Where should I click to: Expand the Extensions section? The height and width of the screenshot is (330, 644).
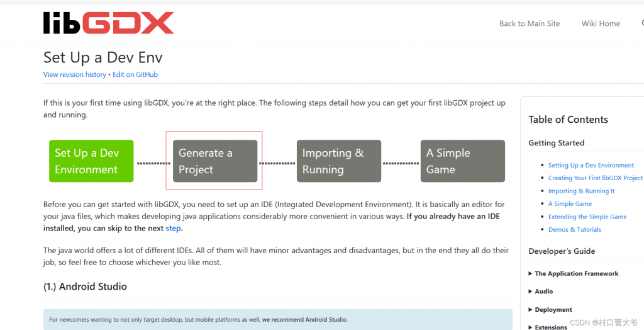(550, 327)
